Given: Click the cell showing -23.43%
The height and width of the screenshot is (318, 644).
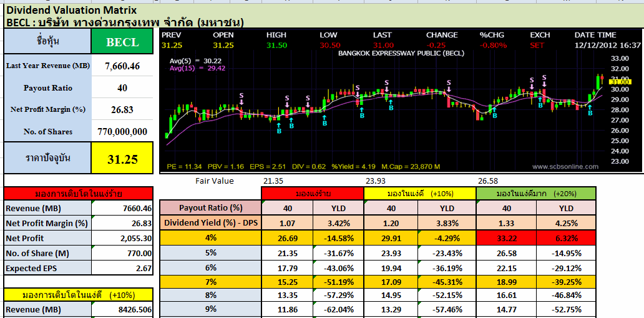Looking at the screenshot, I should pos(446,253).
